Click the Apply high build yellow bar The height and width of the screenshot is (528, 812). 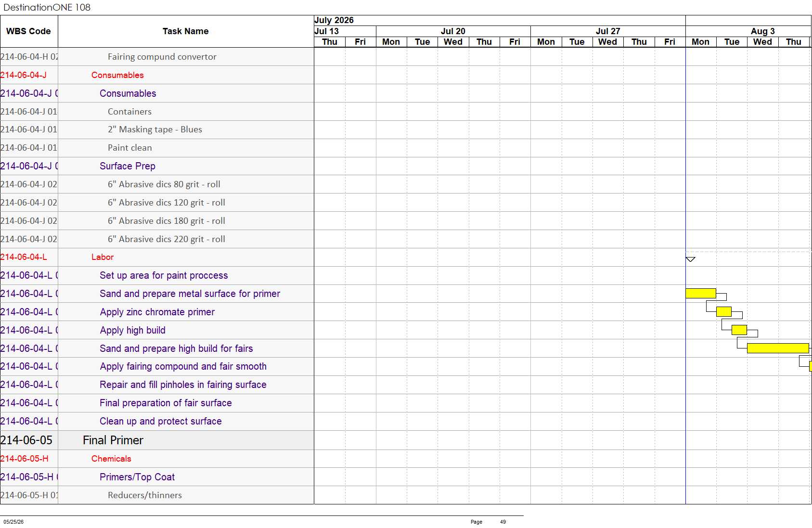[739, 330]
